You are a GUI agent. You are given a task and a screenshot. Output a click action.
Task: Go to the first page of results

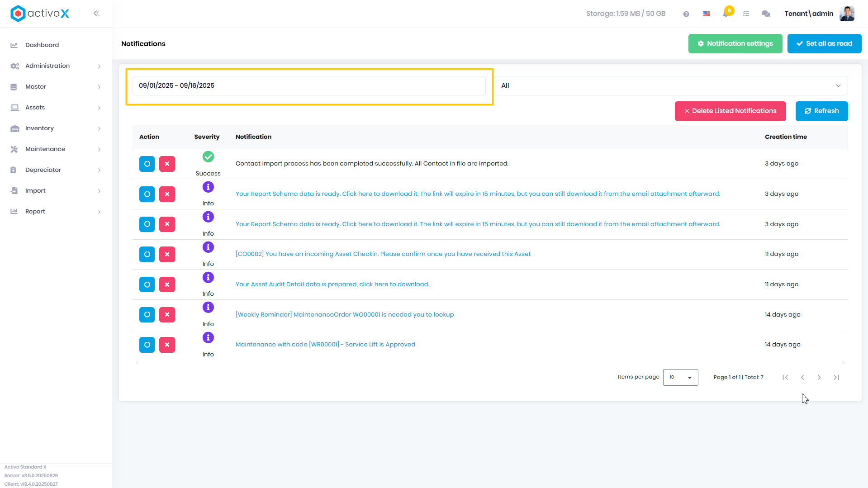(x=785, y=377)
